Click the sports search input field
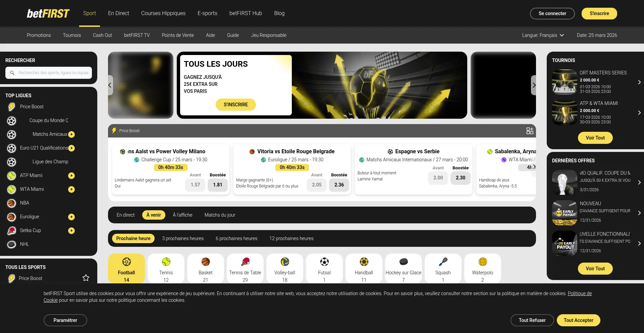 click(x=49, y=73)
